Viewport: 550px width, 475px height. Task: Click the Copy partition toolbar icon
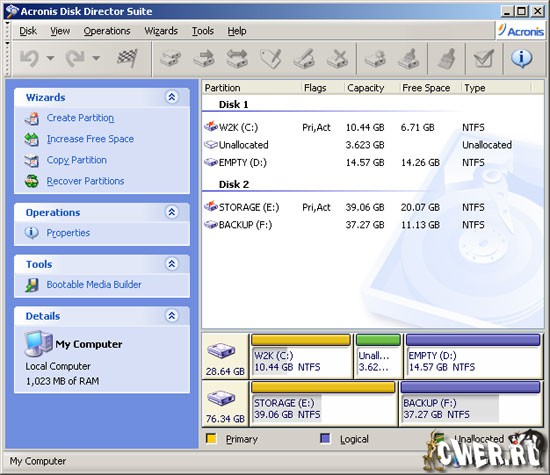pos(170,58)
